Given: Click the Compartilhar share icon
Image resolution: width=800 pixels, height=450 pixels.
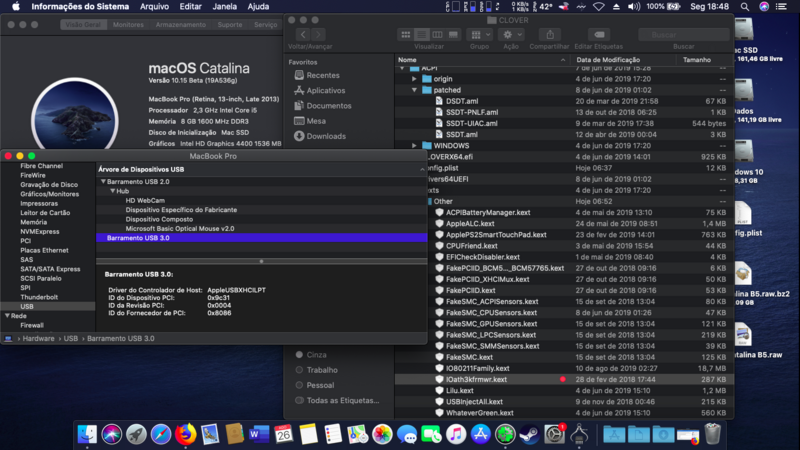Looking at the screenshot, I should [x=549, y=35].
